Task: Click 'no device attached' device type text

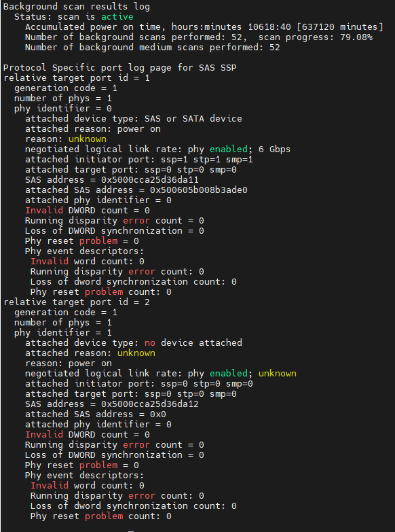Action: pyautogui.click(x=193, y=342)
